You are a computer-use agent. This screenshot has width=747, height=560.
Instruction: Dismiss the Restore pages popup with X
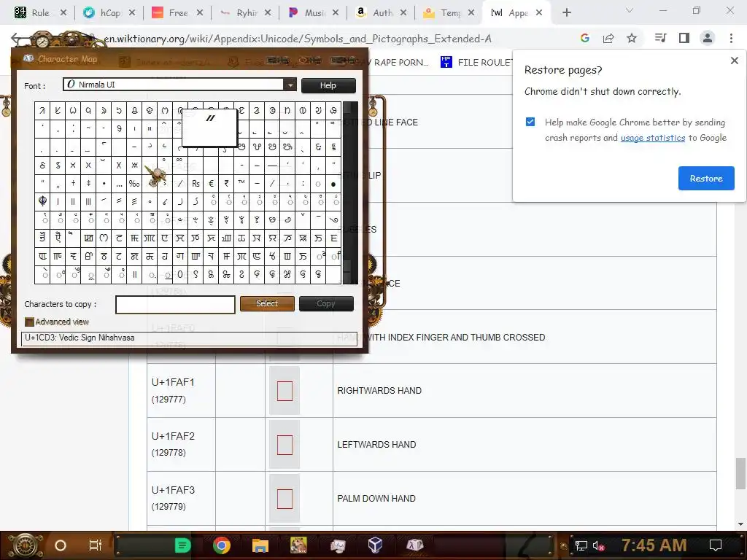click(734, 61)
